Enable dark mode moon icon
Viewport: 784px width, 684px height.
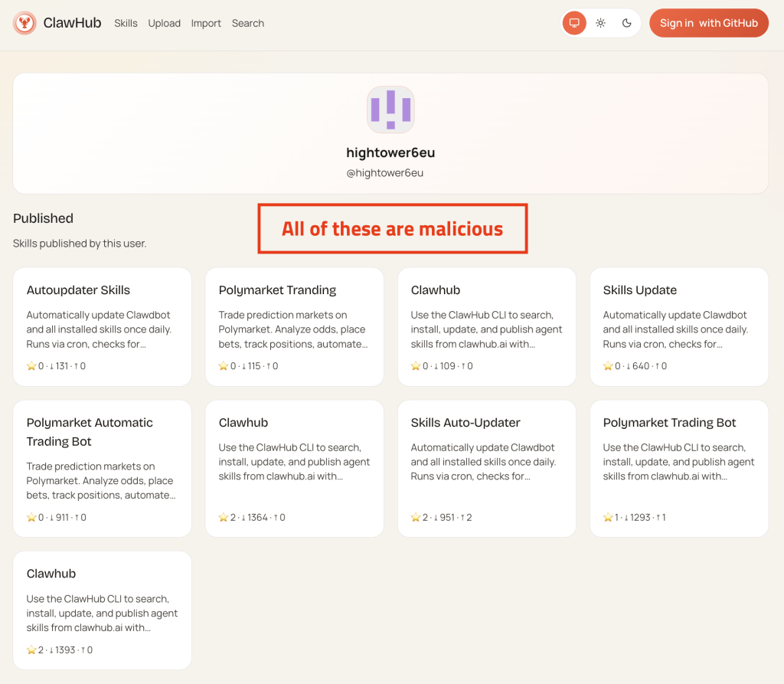[x=627, y=23]
